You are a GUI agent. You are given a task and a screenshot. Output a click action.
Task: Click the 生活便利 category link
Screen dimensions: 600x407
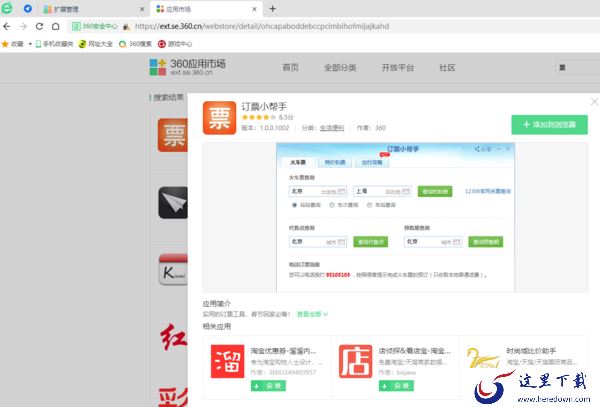332,128
